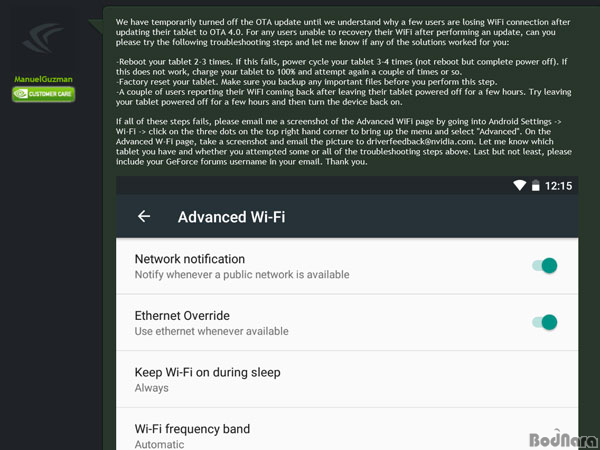
Task: Disable the Ethernet Override switch
Action: [545, 322]
